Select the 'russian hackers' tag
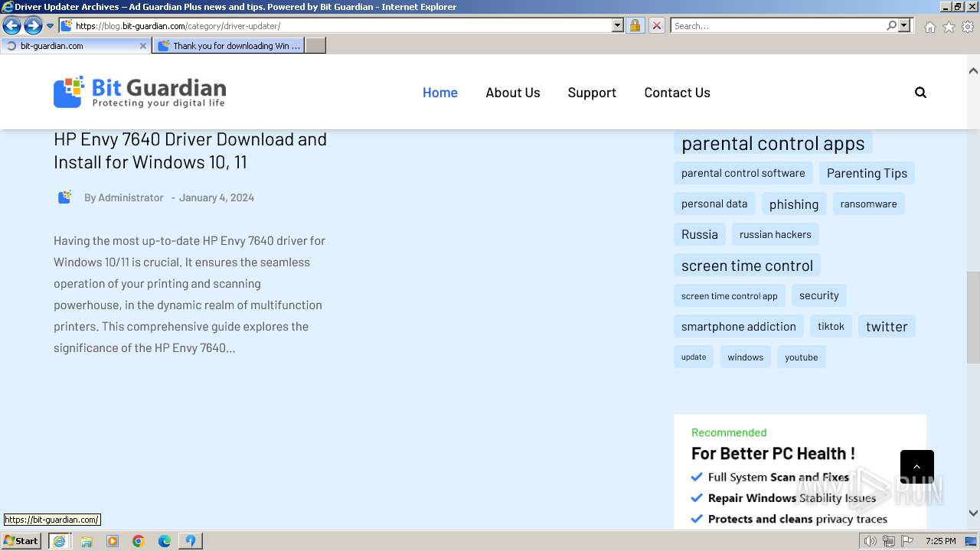 pyautogui.click(x=775, y=234)
